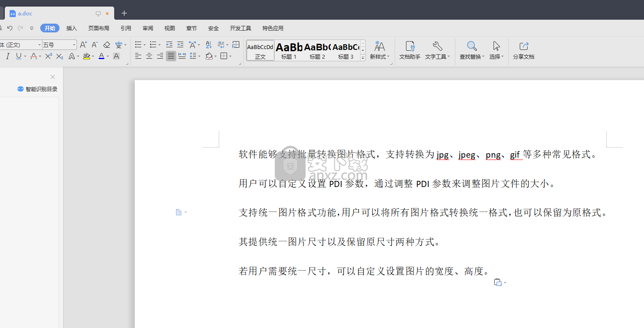Image resolution: width=644 pixels, height=328 pixels.
Task: Toggle center text alignment
Action: tap(149, 56)
